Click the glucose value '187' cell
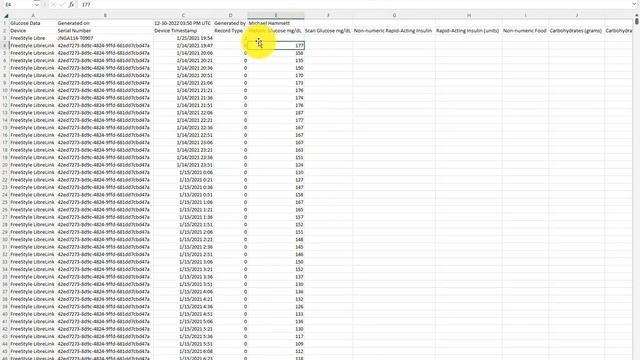The width and height of the screenshot is (640, 360). pos(276,113)
